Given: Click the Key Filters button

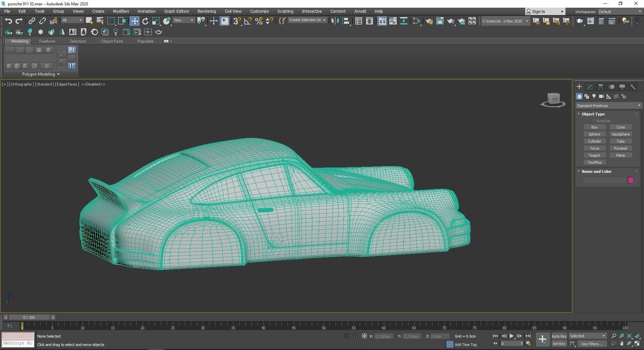Looking at the screenshot, I should (x=592, y=344).
